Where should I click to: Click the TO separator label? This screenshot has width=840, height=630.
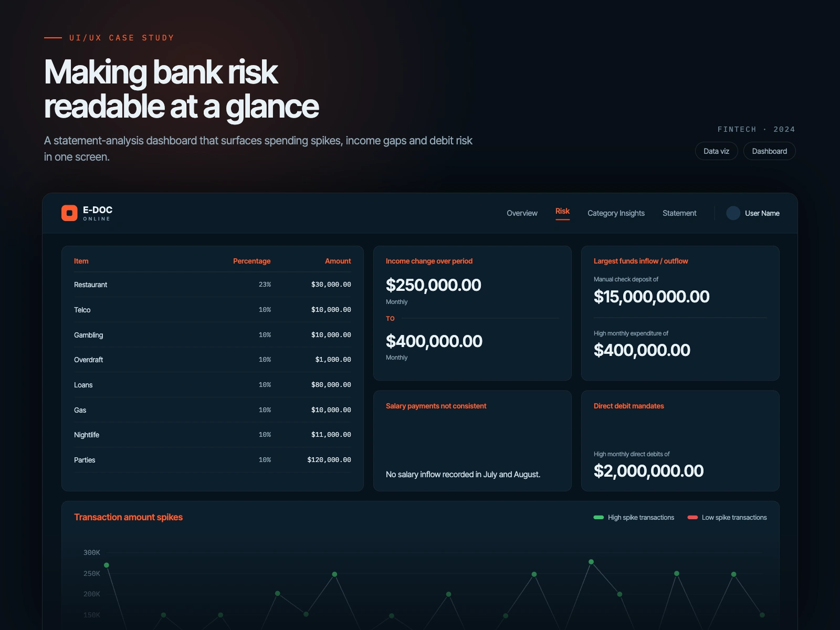point(390,319)
